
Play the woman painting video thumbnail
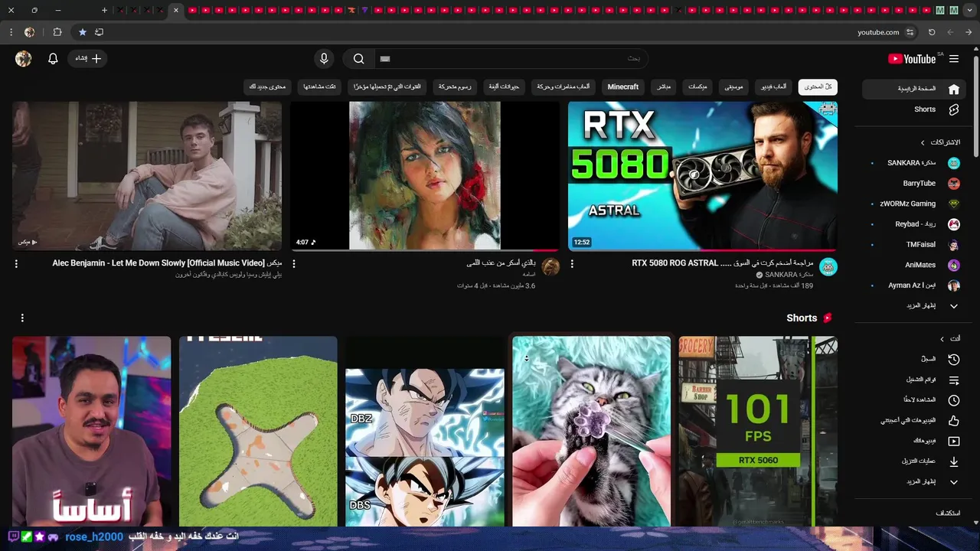pos(425,176)
